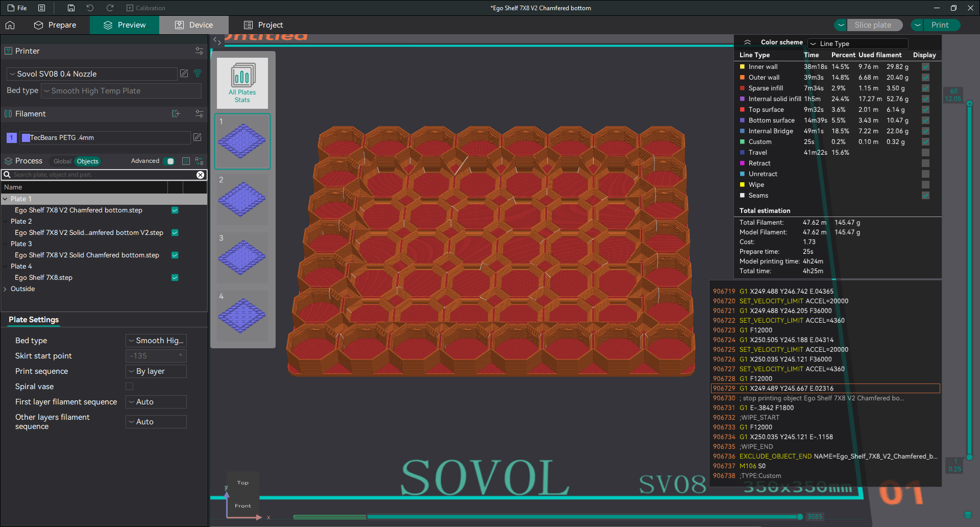Click the save icon in the title bar
The width and height of the screenshot is (980, 527).
coord(71,8)
